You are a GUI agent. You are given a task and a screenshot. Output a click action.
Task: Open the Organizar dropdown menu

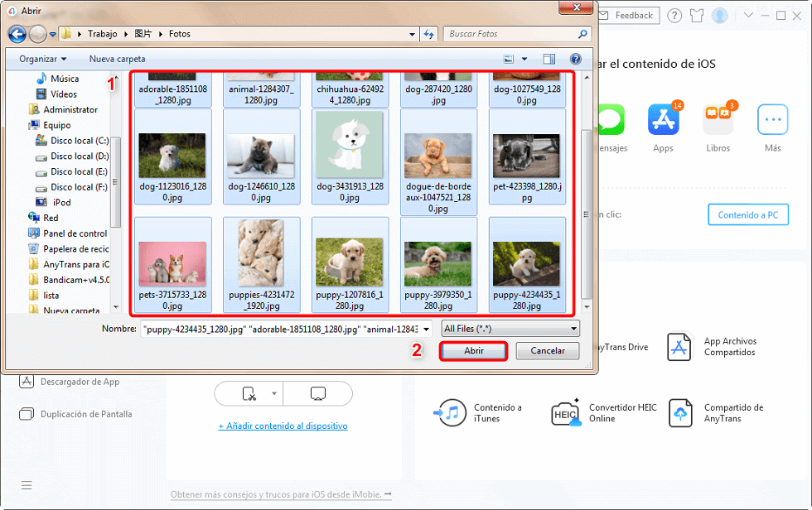click(43, 59)
